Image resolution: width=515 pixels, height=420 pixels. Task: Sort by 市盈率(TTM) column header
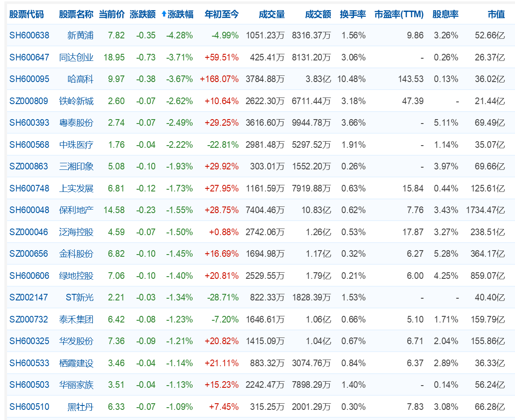pyautogui.click(x=399, y=15)
